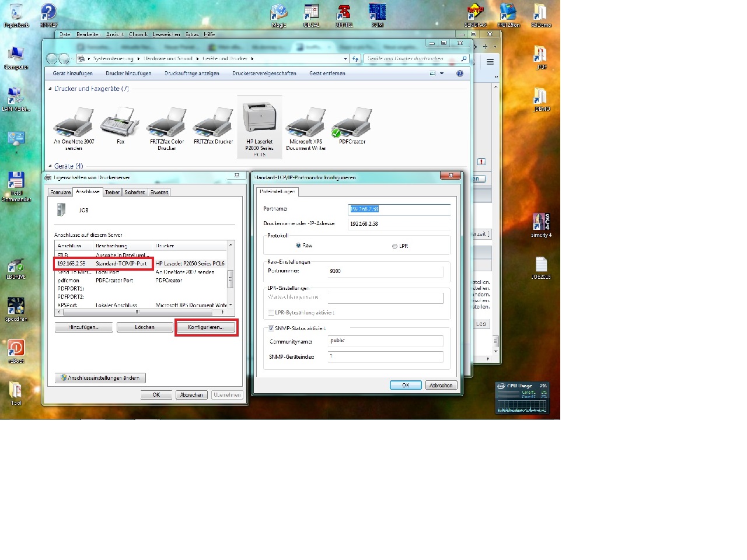Collapse the Geräte (4) group
This screenshot has height=560, width=747.
[50, 166]
